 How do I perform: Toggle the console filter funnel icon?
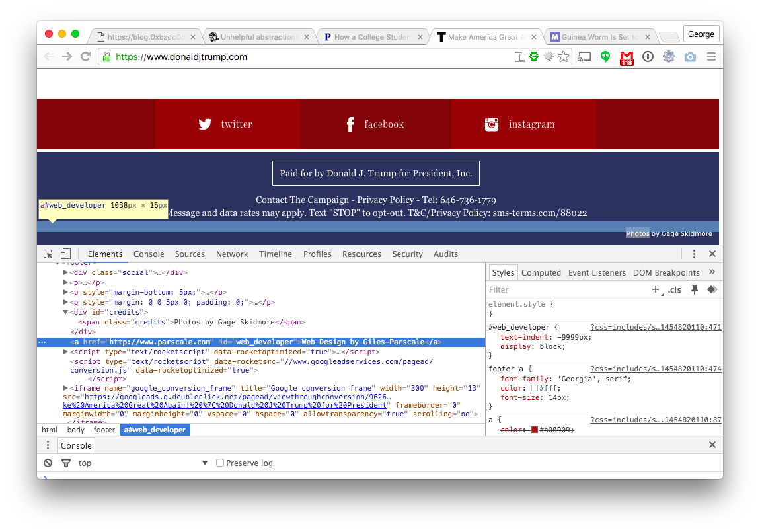pyautogui.click(x=66, y=463)
